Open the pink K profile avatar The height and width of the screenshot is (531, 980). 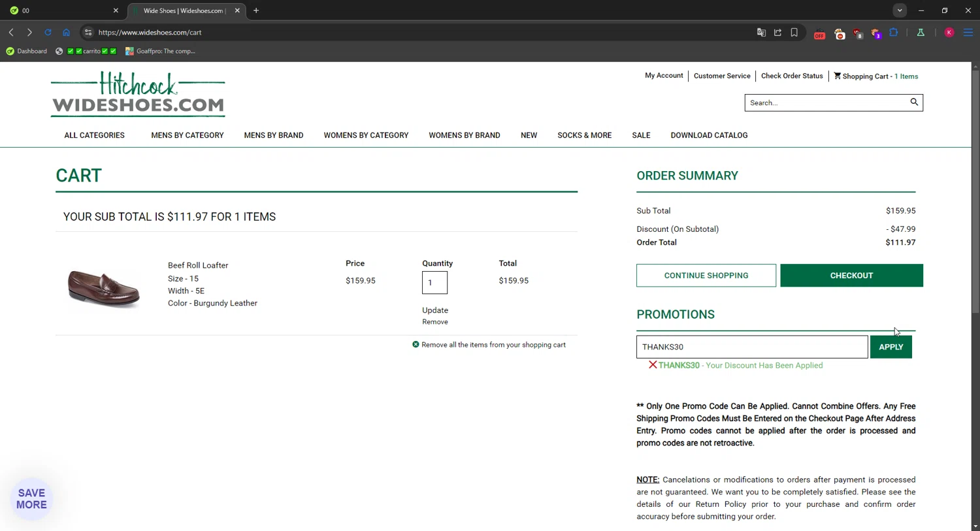click(949, 32)
